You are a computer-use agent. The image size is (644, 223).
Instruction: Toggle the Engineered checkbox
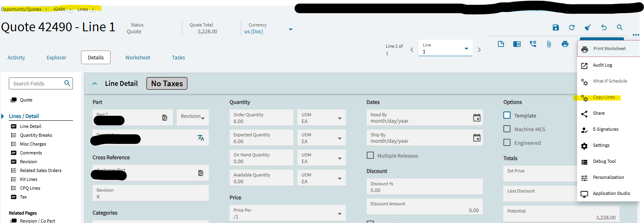click(507, 142)
